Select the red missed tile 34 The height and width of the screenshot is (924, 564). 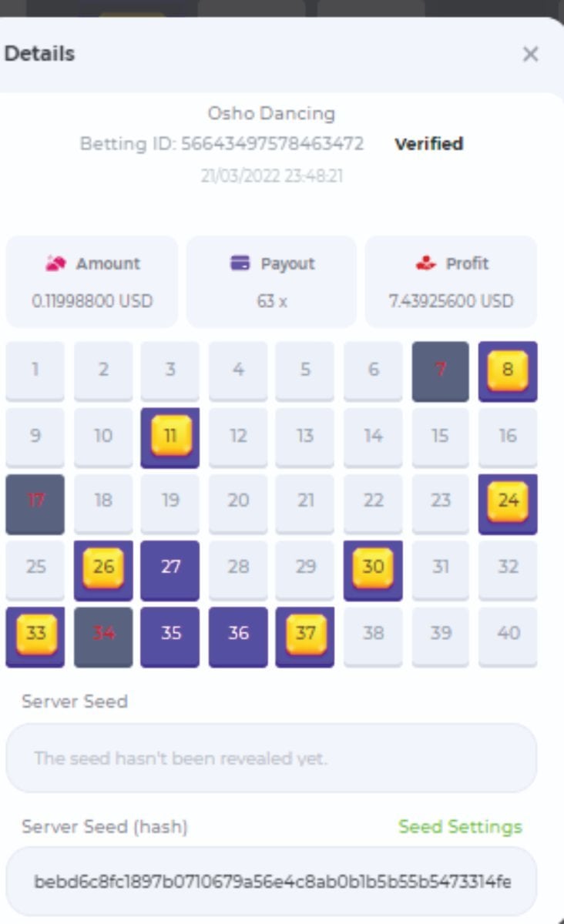coord(103,634)
